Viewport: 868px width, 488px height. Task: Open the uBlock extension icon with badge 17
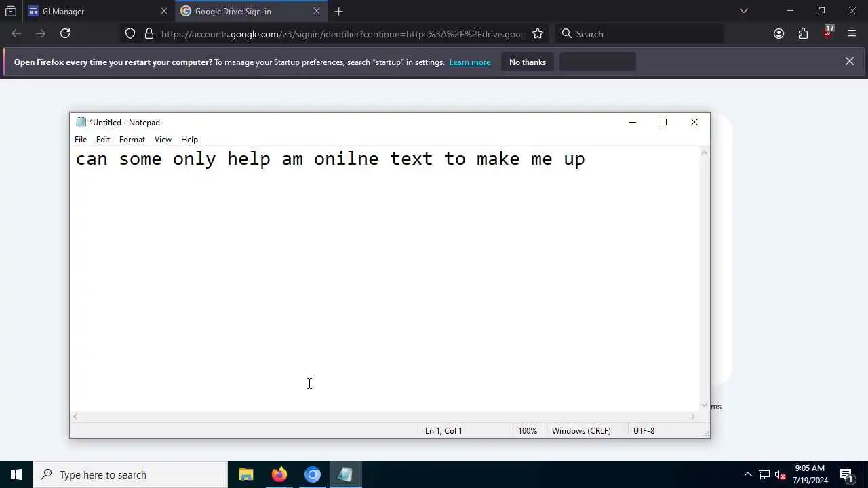click(x=827, y=33)
